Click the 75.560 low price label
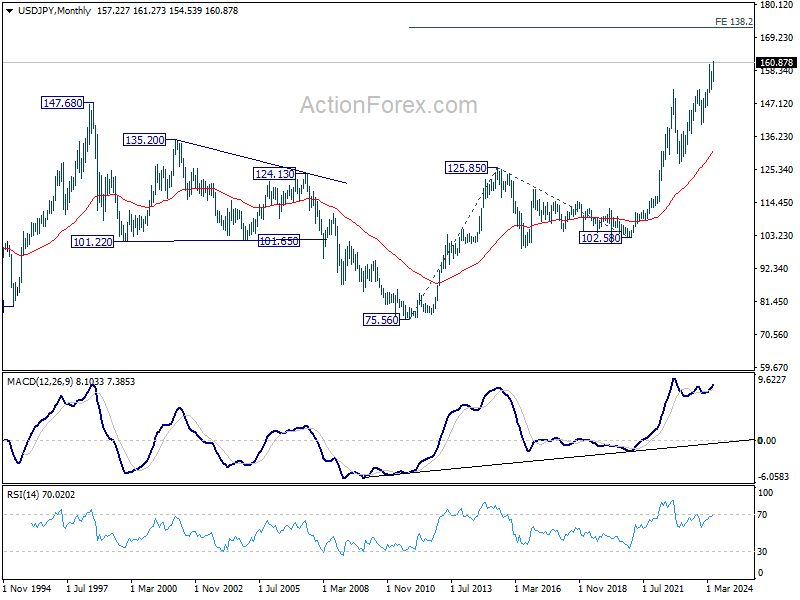Screen dimensions: 800x600 pos(382,320)
